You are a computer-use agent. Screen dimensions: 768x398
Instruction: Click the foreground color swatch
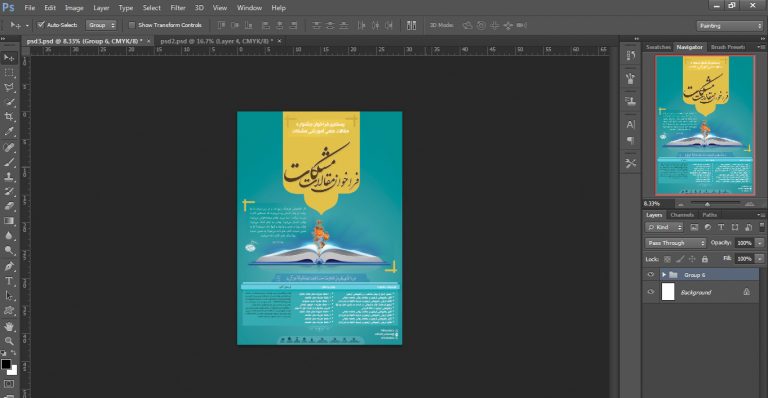6,364
